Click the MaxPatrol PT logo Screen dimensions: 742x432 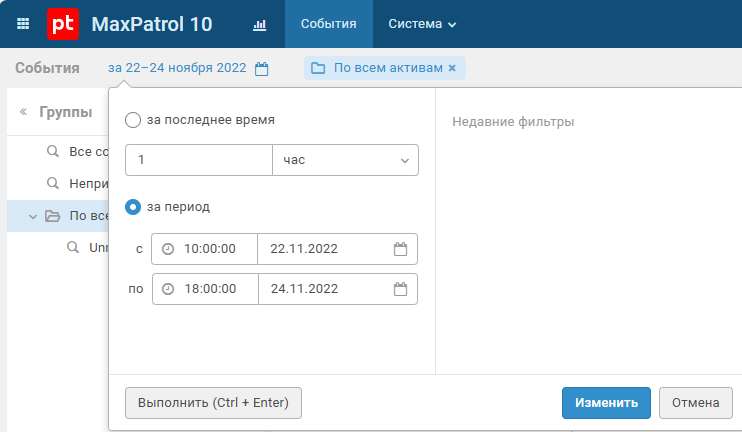[63, 23]
